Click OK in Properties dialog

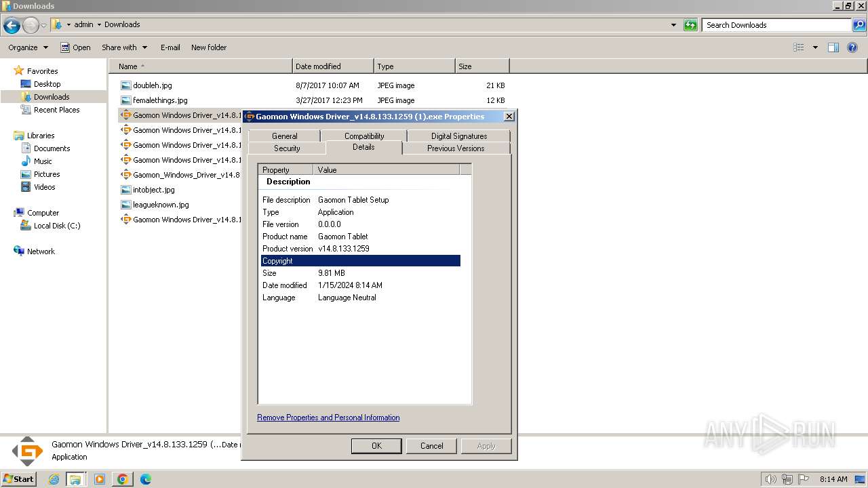pyautogui.click(x=376, y=446)
